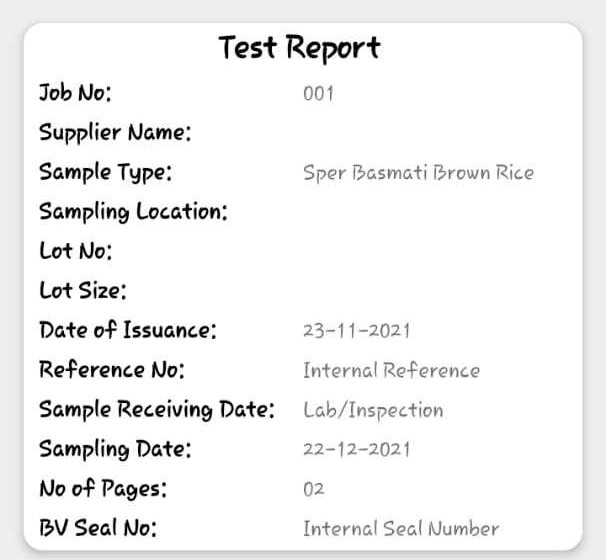This screenshot has height=560, width=606.
Task: Click the empty Supplier Name field
Action: [x=437, y=133]
